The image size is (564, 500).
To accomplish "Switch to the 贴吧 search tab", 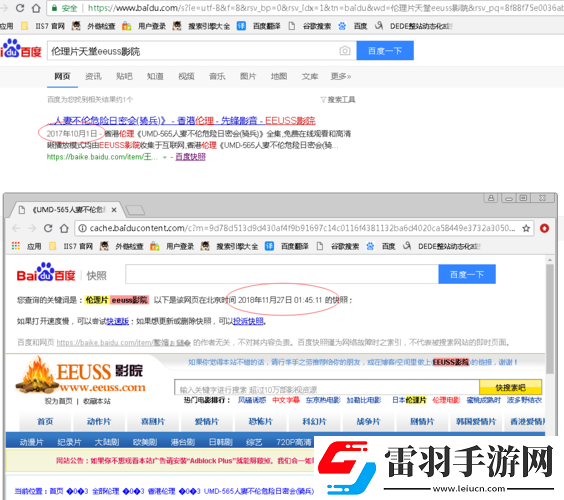I will (124, 76).
